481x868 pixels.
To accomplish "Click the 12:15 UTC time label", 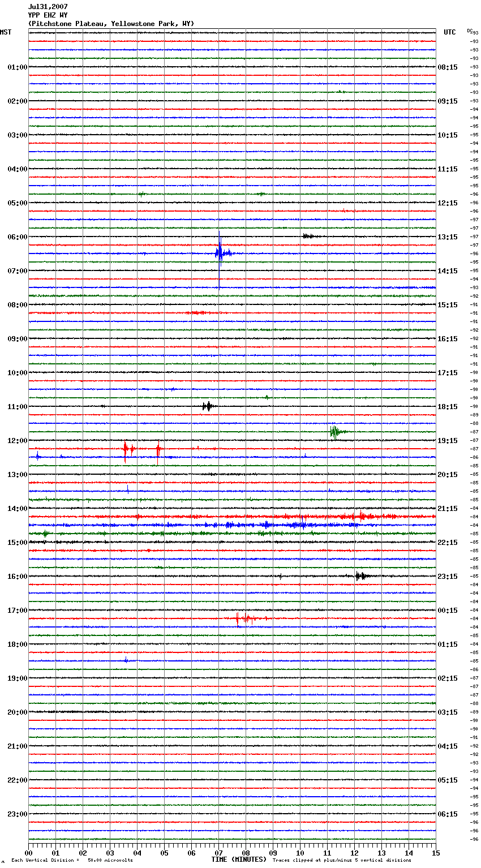I will click(x=448, y=203).
